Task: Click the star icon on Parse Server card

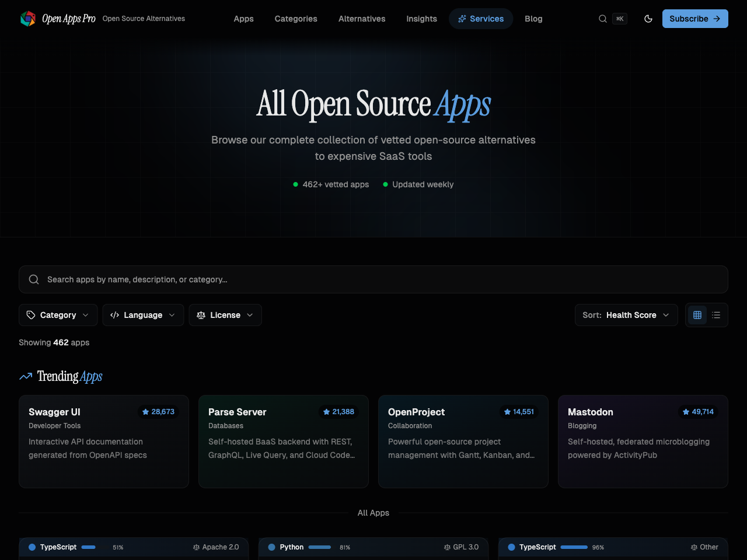Action: [327, 412]
